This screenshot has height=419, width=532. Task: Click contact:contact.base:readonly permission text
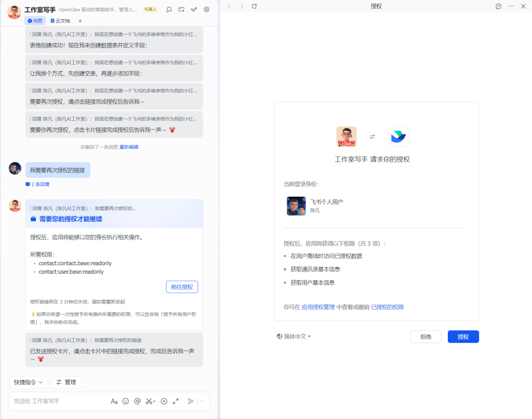75,264
